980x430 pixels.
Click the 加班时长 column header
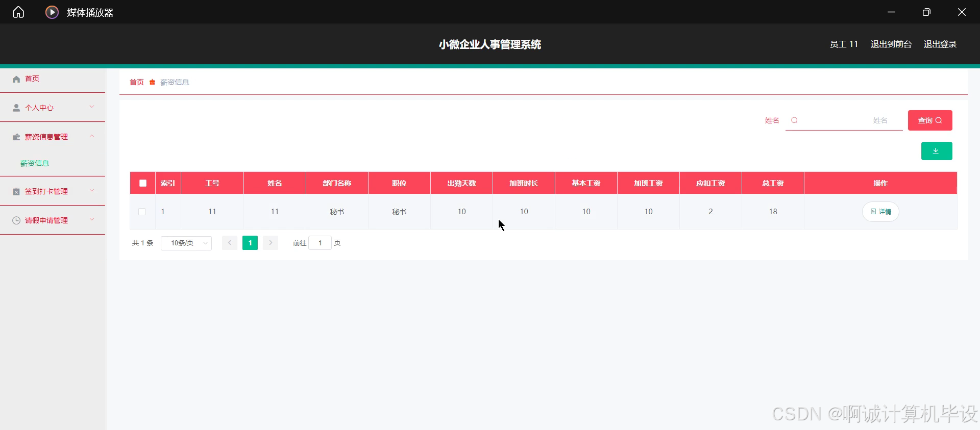click(524, 183)
